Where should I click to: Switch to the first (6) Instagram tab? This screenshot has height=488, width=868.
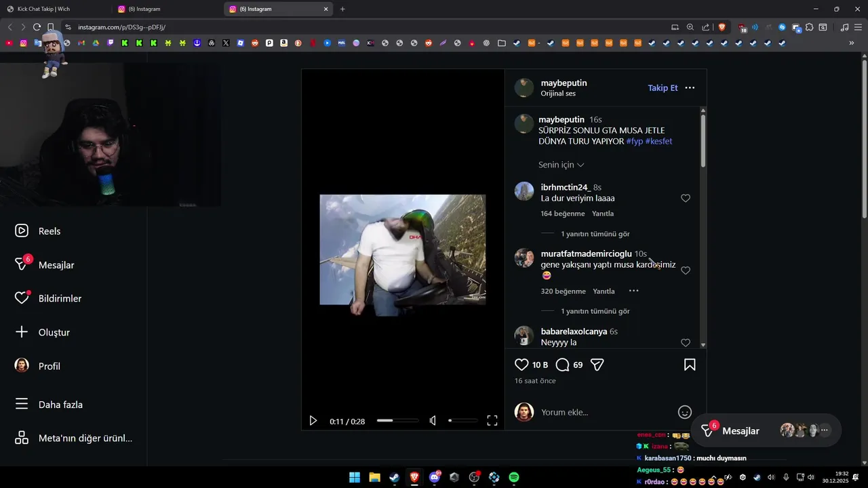click(x=167, y=9)
